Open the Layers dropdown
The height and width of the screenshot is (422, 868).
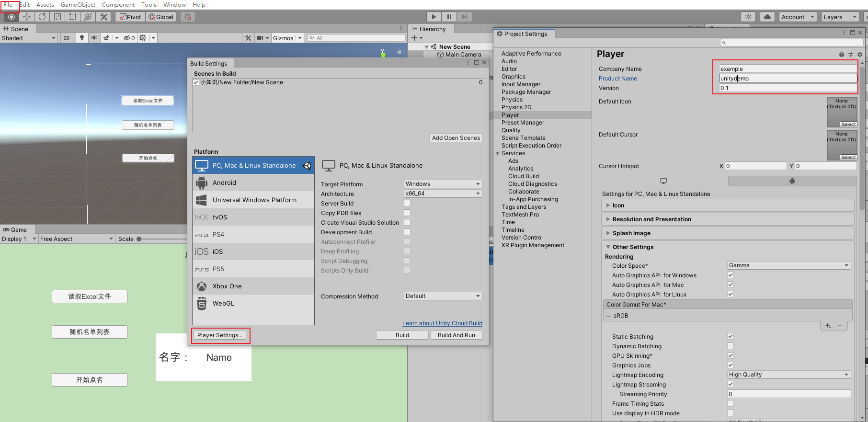click(840, 17)
